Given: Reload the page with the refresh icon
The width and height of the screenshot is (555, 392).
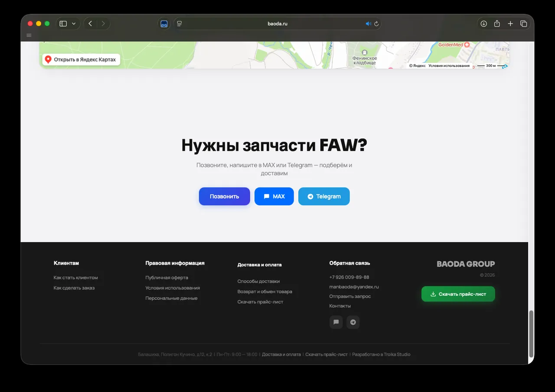Looking at the screenshot, I should 376,23.
